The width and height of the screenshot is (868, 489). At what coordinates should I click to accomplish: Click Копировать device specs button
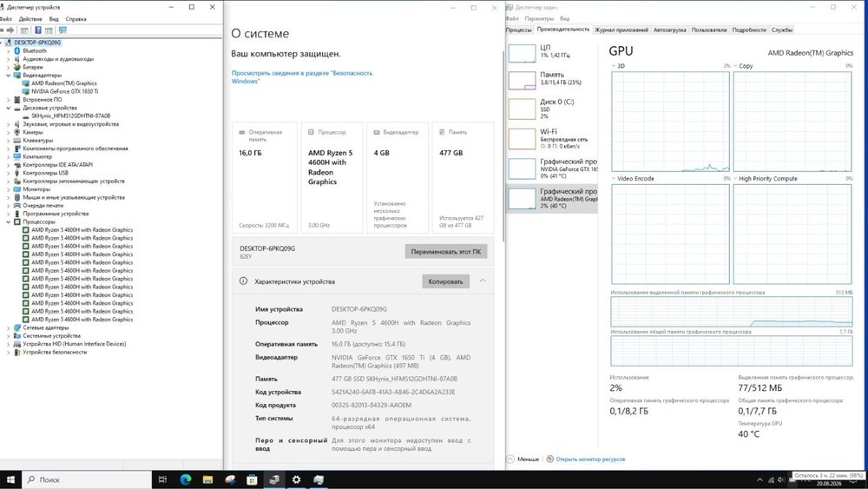[445, 281]
